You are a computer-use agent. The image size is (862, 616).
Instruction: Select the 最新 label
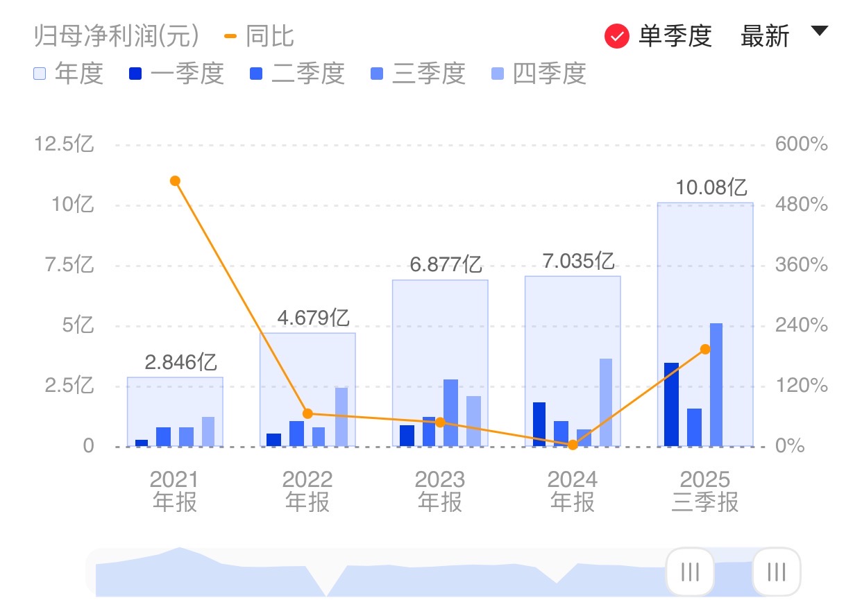pos(765,36)
